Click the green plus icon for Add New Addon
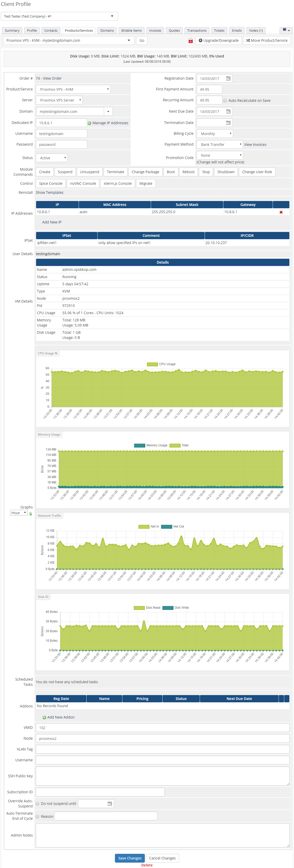 (44, 717)
